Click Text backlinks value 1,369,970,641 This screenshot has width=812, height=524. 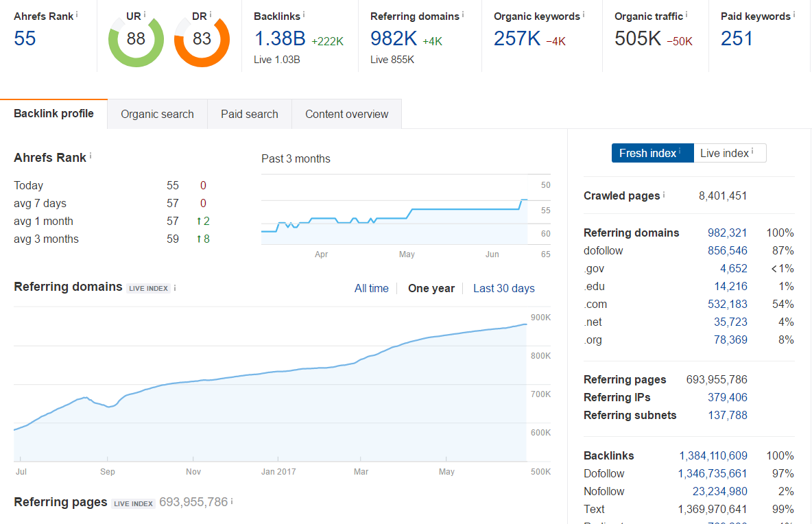tap(713, 510)
